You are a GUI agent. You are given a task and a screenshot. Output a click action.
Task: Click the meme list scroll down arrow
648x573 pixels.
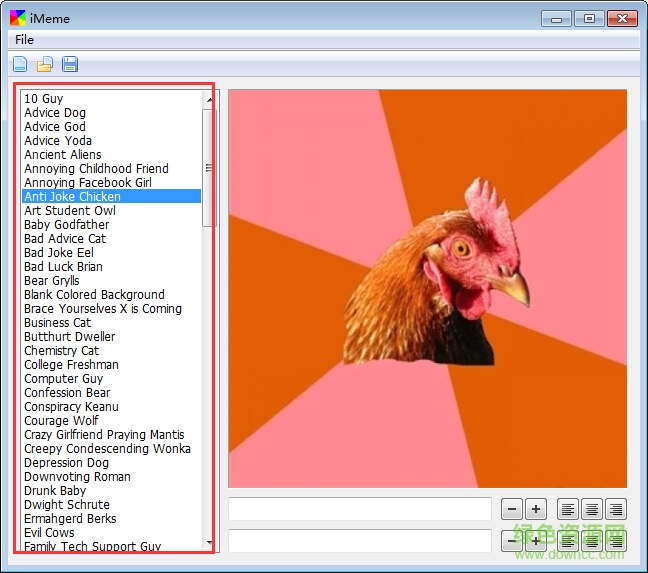(209, 543)
